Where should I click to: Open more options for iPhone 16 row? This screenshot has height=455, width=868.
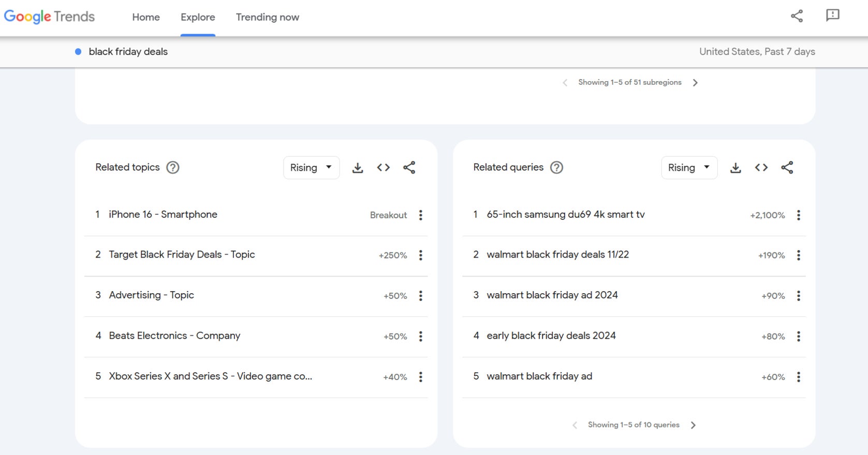pos(421,215)
